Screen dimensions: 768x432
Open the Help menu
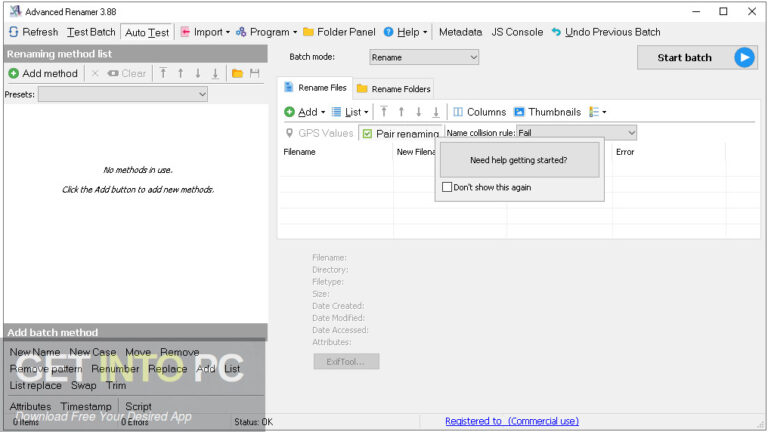(x=406, y=32)
